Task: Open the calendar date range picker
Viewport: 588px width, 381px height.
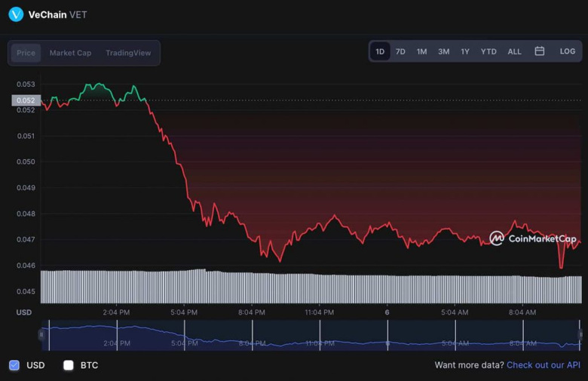Action: (540, 51)
